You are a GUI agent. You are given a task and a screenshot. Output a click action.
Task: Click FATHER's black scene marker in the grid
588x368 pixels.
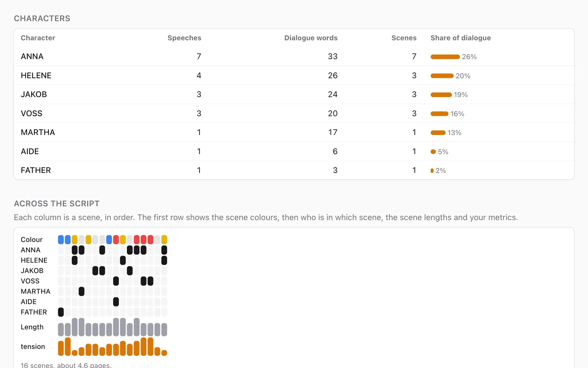(61, 312)
